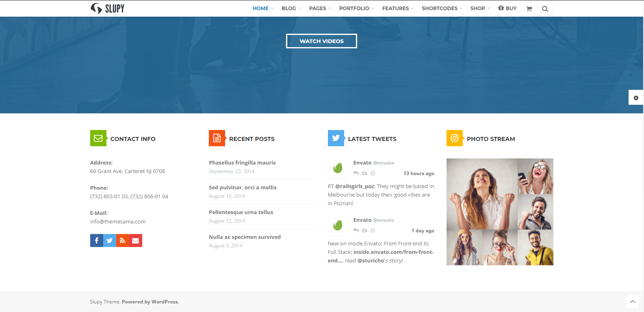Screen dimensions: 644x312
Task: Click the Slupy logo
Action: (108, 9)
